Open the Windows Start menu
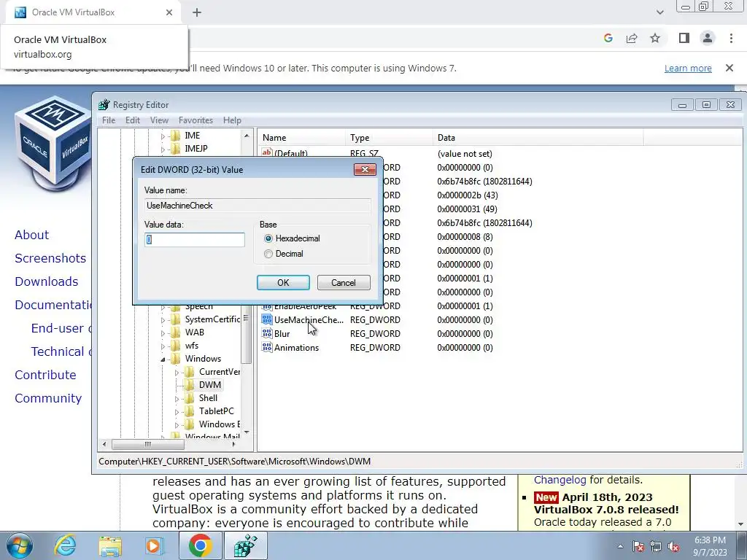The width and height of the screenshot is (747, 560). tap(20, 545)
